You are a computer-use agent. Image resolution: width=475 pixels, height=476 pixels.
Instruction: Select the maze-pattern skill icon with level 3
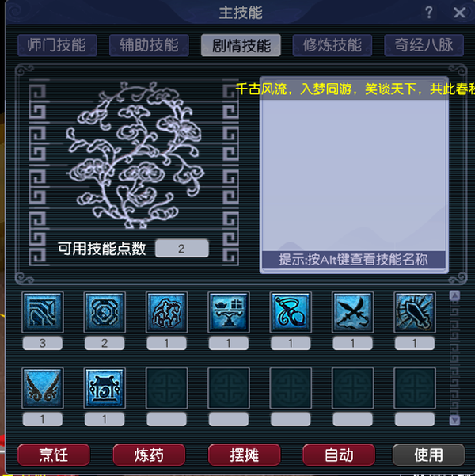point(43,312)
